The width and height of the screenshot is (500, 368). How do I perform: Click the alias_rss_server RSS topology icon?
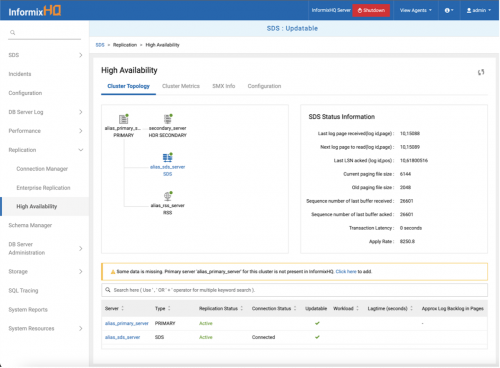tap(168, 196)
